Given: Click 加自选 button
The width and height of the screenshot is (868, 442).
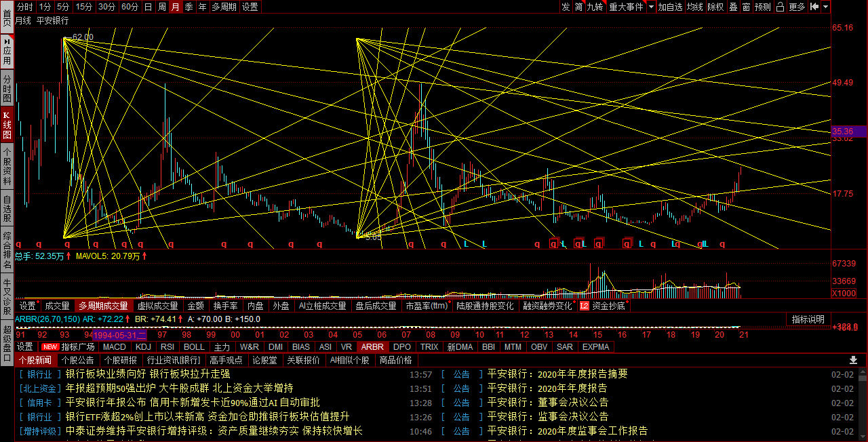Looking at the screenshot, I should point(670,7).
